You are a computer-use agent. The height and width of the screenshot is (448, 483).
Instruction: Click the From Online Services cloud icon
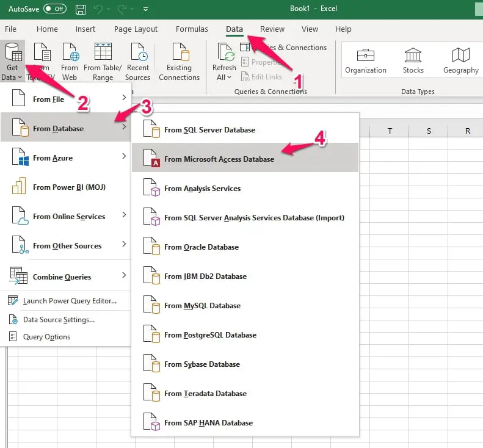(20, 215)
